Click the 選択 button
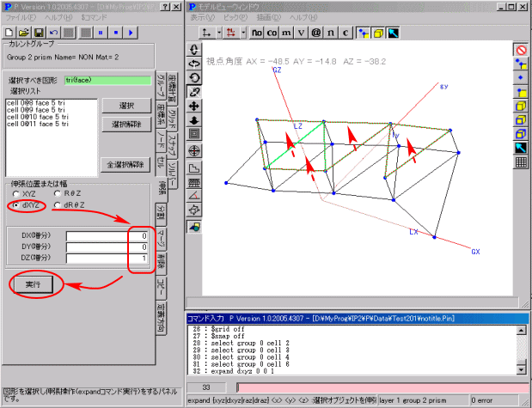The height and width of the screenshot is (408, 532). pos(126,106)
